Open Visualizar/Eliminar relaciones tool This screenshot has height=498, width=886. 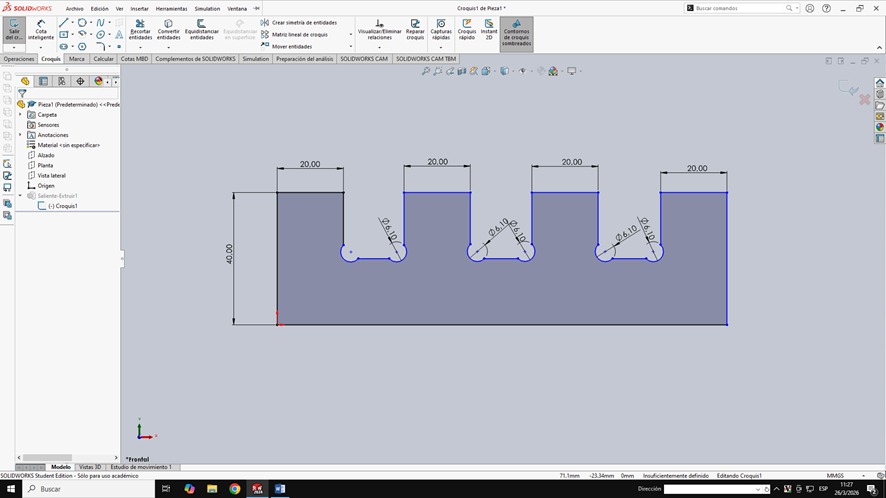pyautogui.click(x=379, y=29)
